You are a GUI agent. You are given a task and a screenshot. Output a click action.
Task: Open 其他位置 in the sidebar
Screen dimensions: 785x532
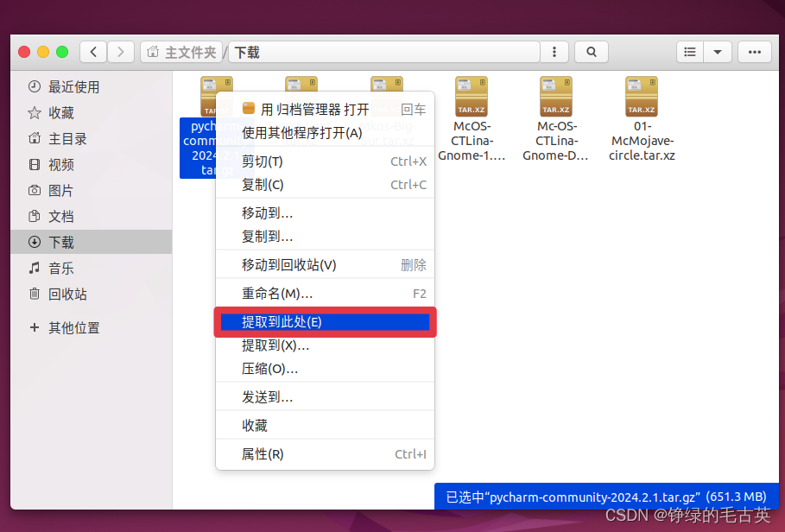(92, 328)
